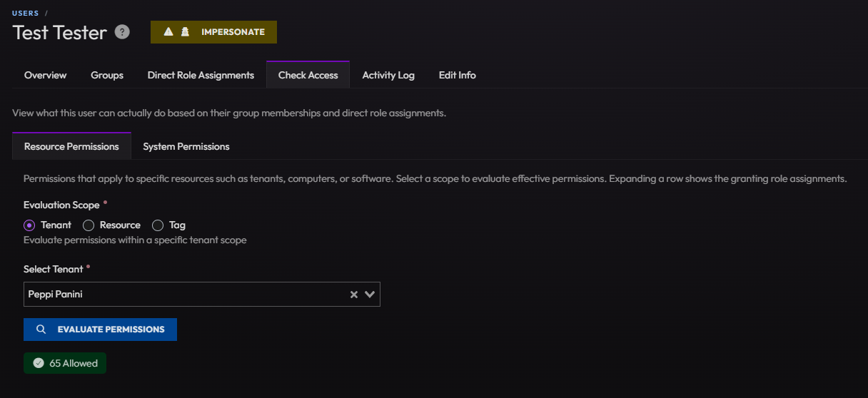View the Activity Log tab
Screen dimensions: 868x398
click(x=388, y=75)
